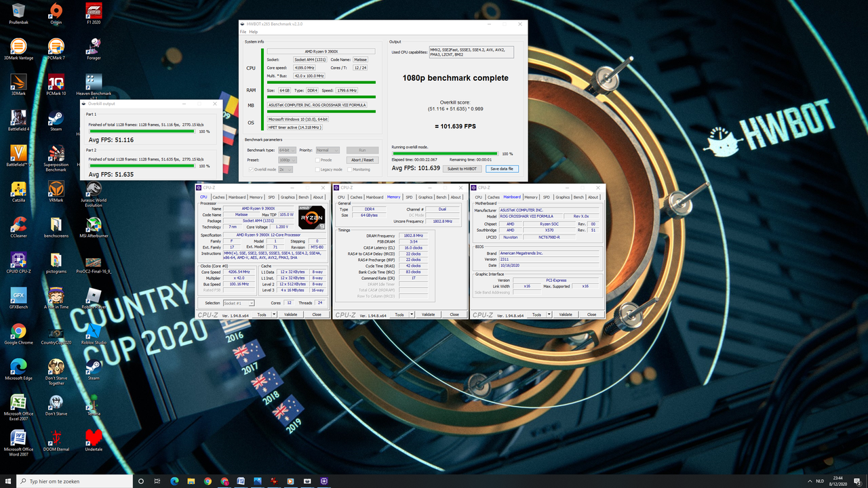868x488 pixels.
Task: Open the Socket #1 selection dropdown
Action: (239, 303)
